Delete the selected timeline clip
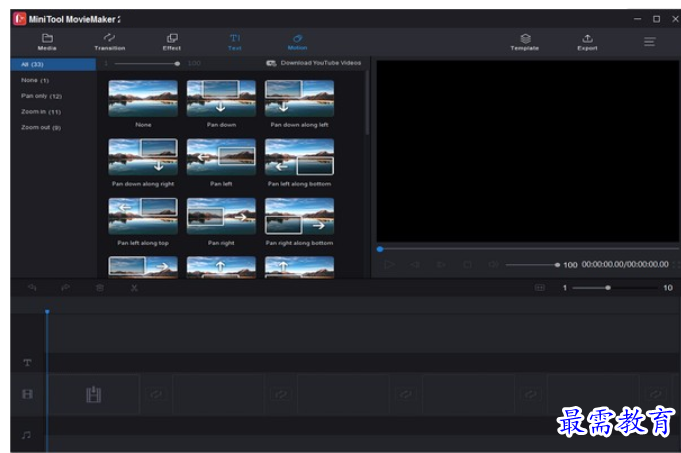The height and width of the screenshot is (453, 681). coord(100,288)
